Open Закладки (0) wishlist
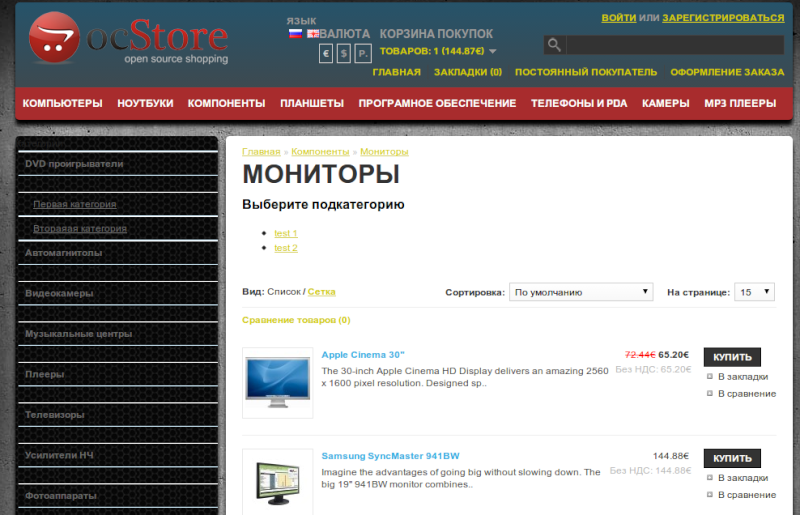Screen dimensions: 800x515 468,72
